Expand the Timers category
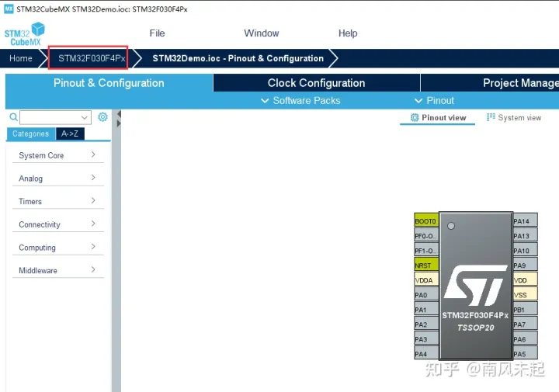This screenshot has width=559, height=392. coord(57,201)
